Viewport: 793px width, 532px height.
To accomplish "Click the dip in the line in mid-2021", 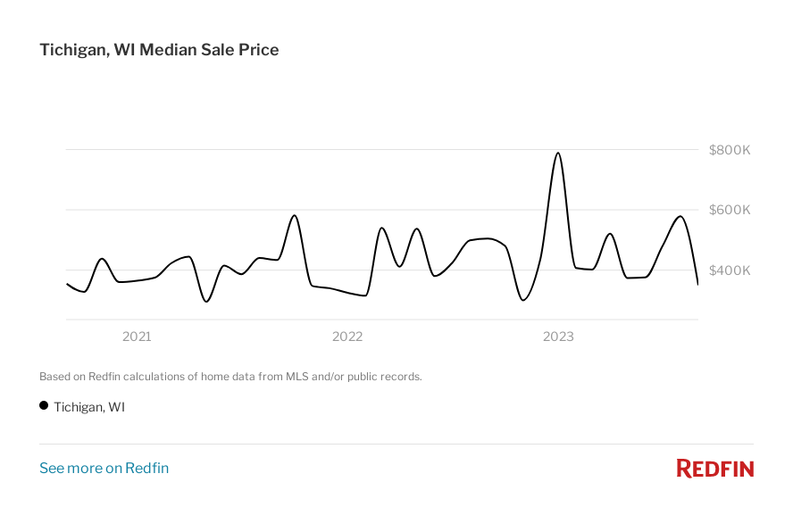I will click(x=206, y=301).
